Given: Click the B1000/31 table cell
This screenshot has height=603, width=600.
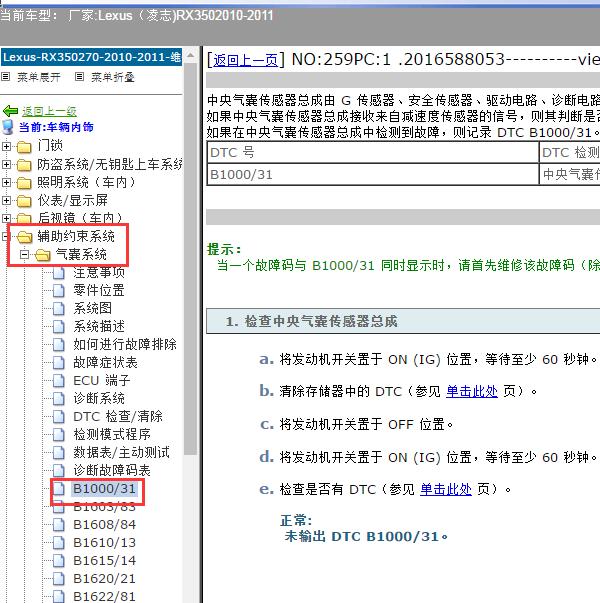Looking at the screenshot, I should click(373, 175).
